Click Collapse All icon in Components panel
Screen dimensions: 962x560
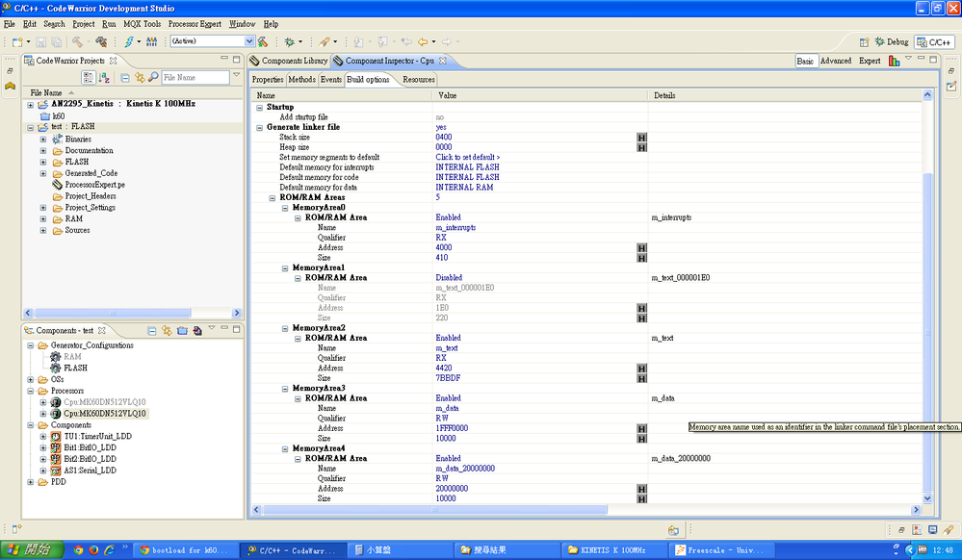click(151, 331)
